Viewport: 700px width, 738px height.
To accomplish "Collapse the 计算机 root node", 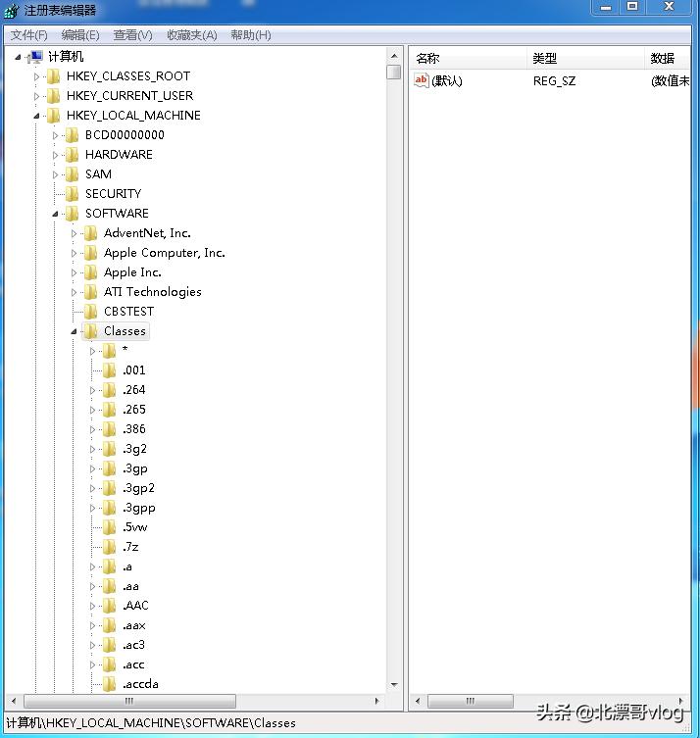I will click(x=18, y=58).
